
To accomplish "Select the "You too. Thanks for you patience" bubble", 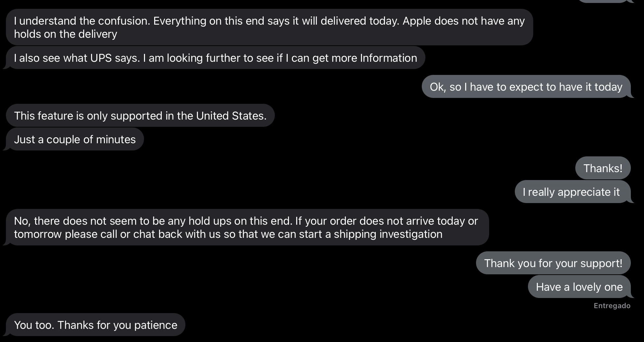I will click(95, 325).
